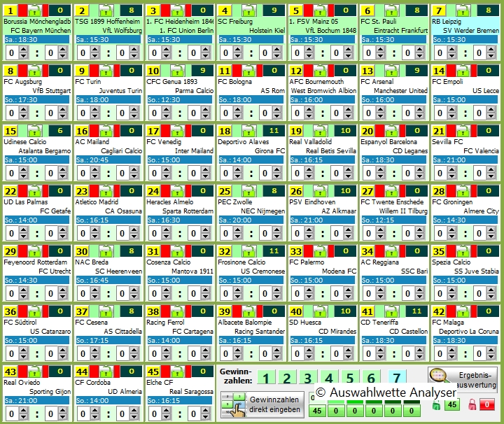
Task: Increase home goals for match 8 FC Augsburg
Action: pos(24,110)
